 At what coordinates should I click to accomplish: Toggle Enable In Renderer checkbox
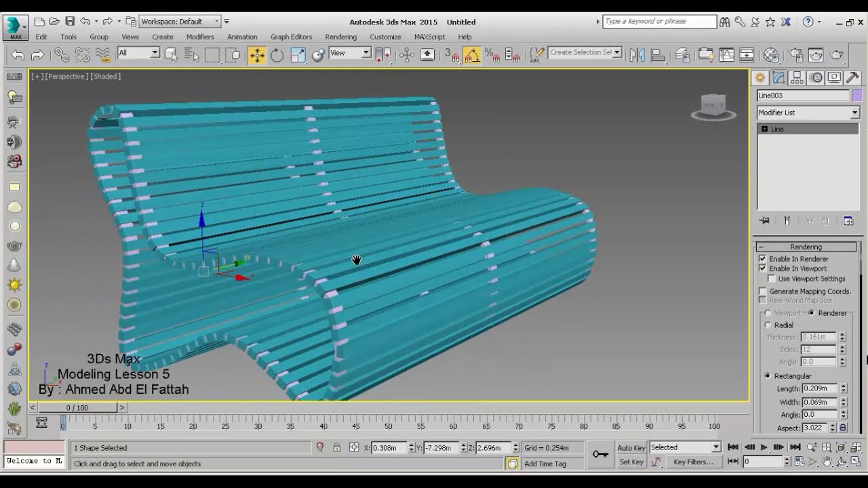pos(763,259)
